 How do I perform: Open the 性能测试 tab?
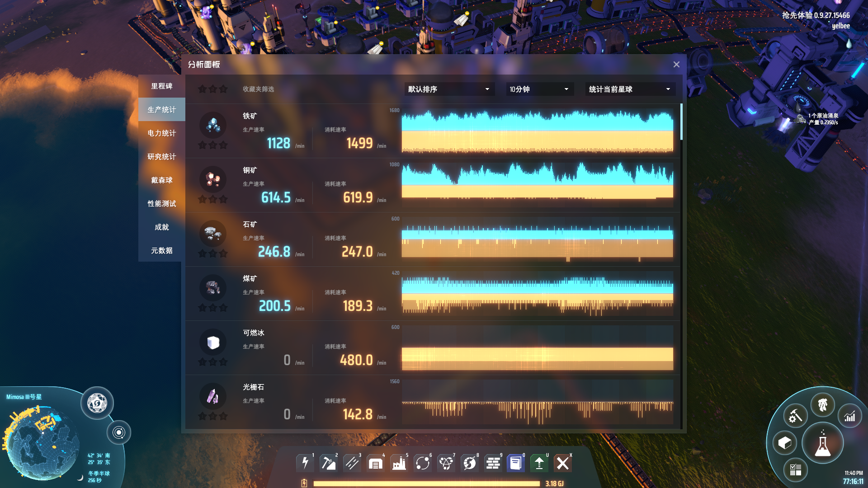[162, 203]
